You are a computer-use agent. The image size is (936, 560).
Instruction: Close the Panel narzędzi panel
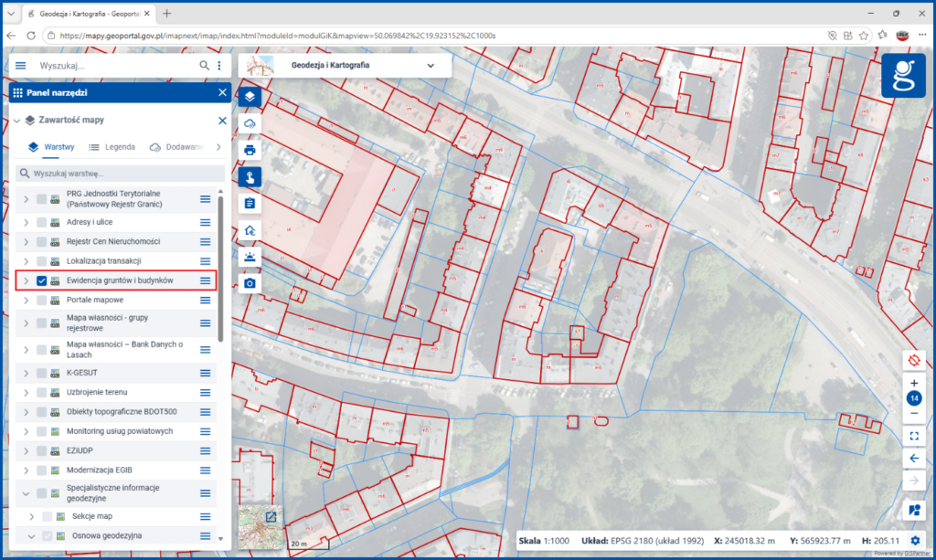223,92
